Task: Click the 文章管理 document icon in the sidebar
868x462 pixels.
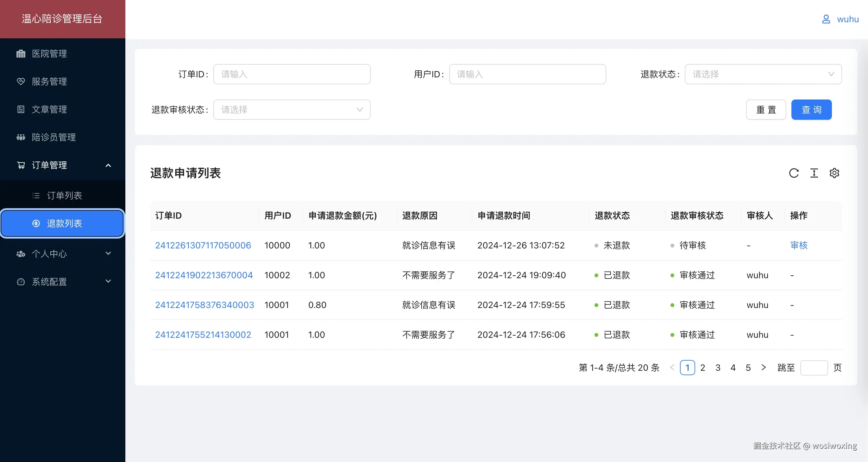Action: tap(21, 109)
